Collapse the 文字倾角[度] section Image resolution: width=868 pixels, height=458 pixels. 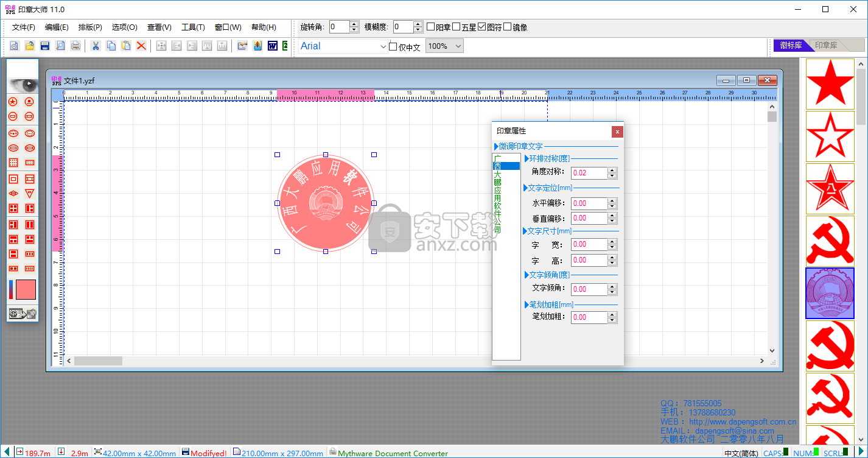(x=527, y=275)
